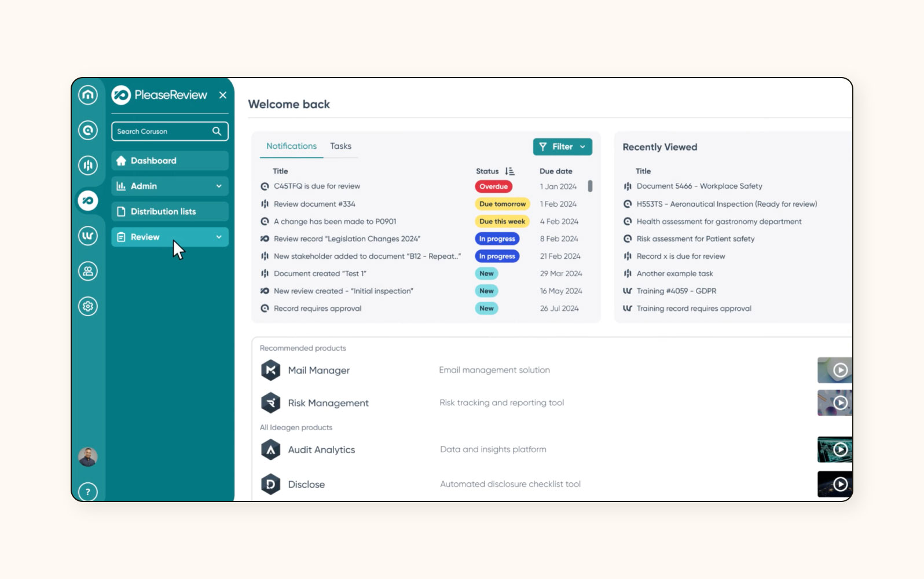The image size is (924, 579).
Task: Click the In progress badge dated 8 Feb 2024
Action: click(497, 239)
